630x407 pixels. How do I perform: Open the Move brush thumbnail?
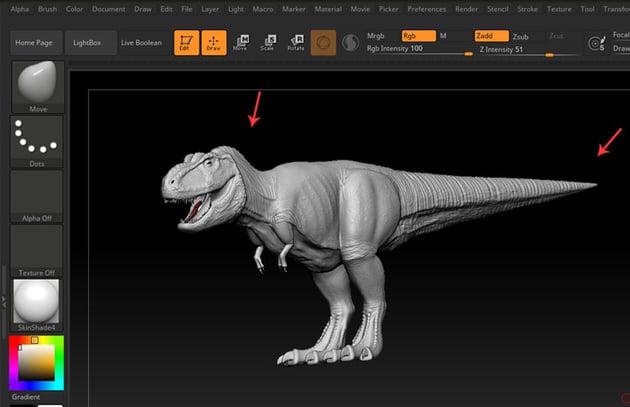tap(38, 86)
